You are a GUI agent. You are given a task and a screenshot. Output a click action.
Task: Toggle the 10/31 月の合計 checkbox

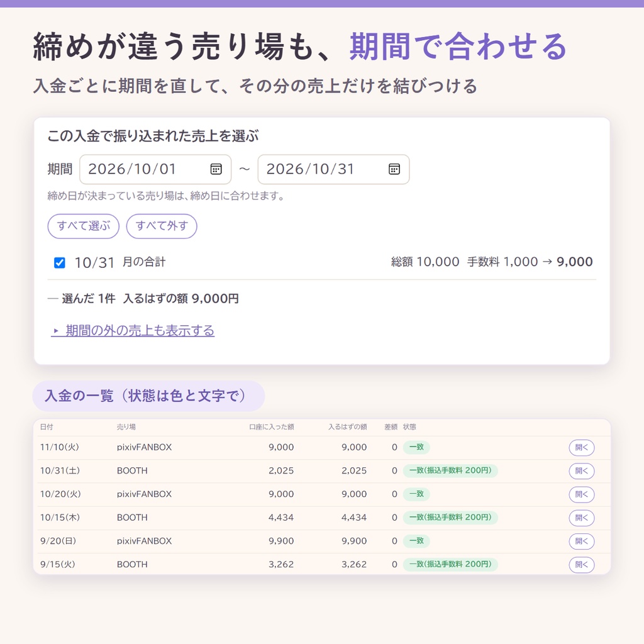tap(60, 262)
